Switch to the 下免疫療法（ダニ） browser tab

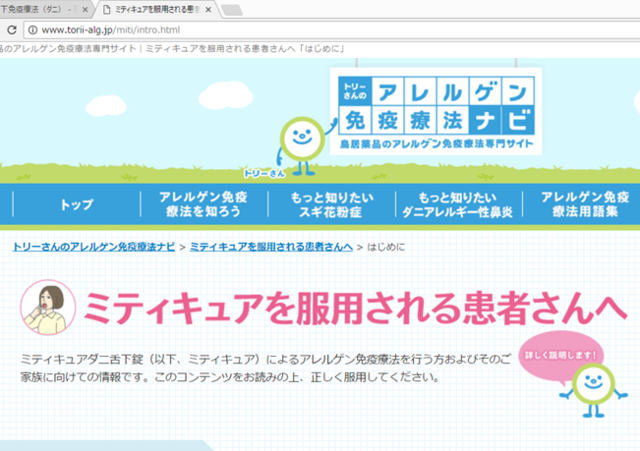click(44, 9)
